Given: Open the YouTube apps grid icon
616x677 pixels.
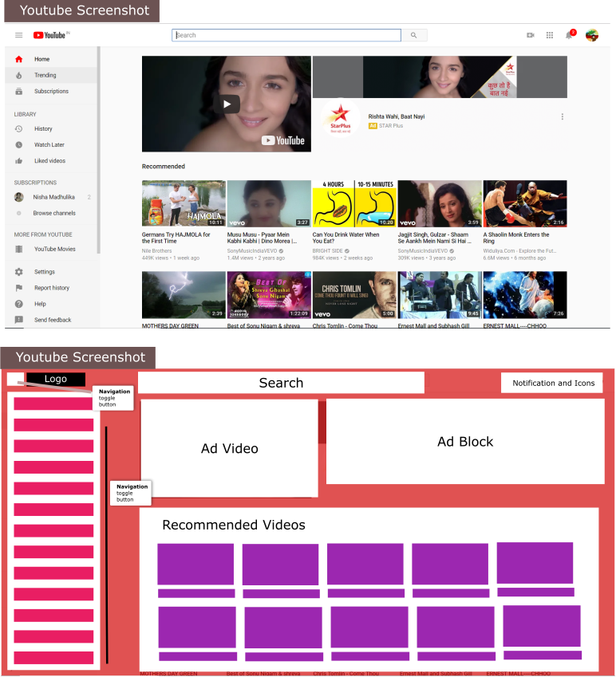Looking at the screenshot, I should pyautogui.click(x=550, y=35).
